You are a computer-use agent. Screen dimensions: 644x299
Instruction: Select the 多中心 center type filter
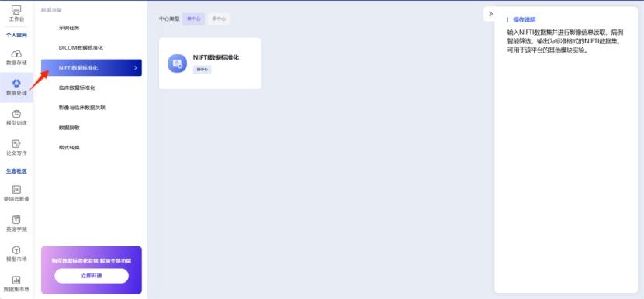point(219,19)
